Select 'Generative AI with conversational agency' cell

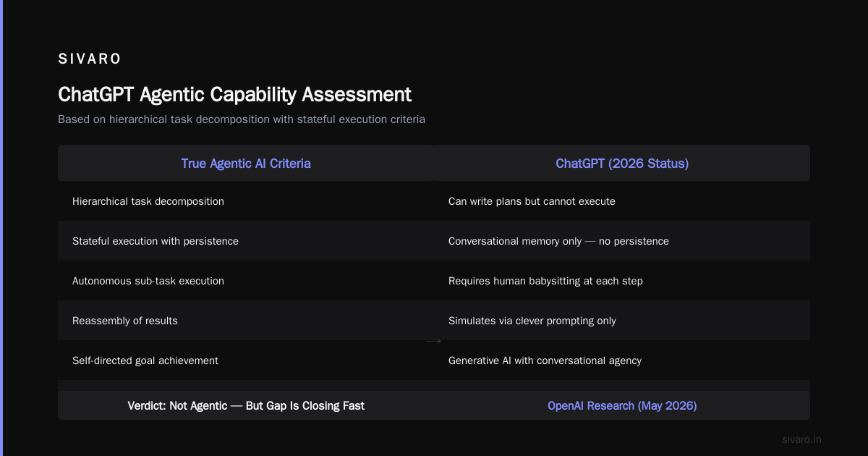[622, 360]
